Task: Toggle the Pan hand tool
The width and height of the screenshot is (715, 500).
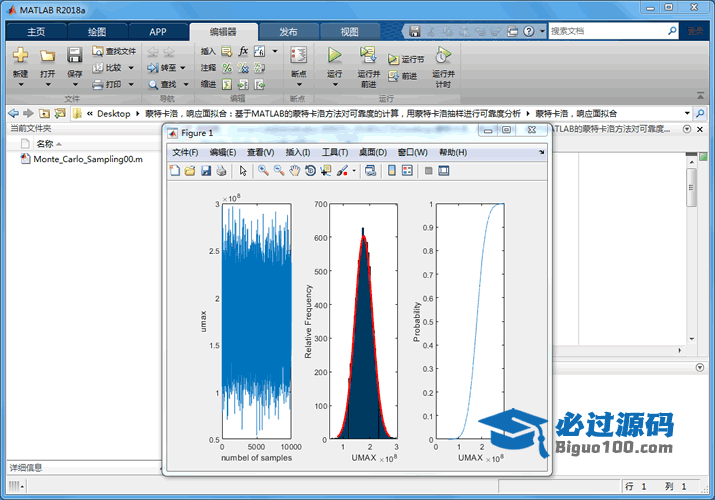Action: click(x=295, y=171)
